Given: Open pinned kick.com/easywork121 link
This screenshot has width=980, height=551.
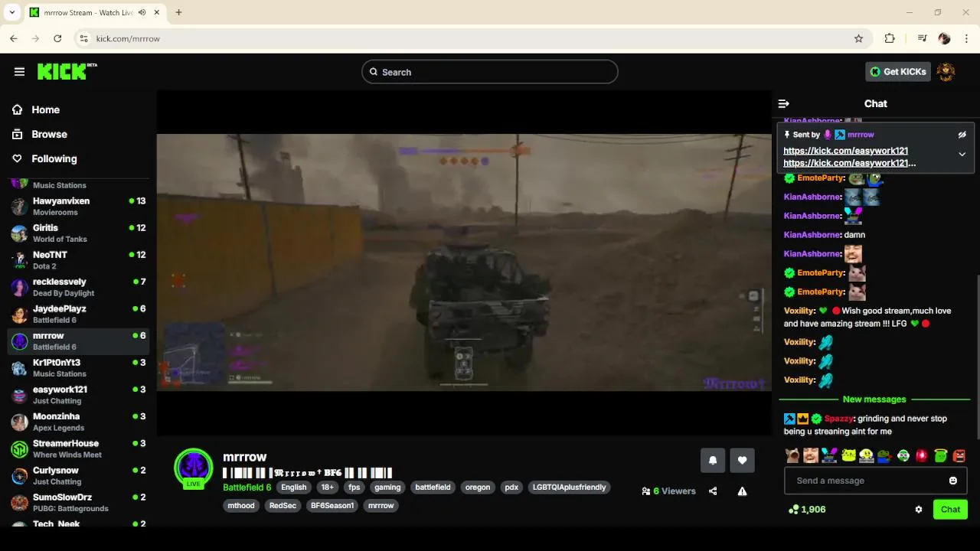Looking at the screenshot, I should [x=846, y=151].
